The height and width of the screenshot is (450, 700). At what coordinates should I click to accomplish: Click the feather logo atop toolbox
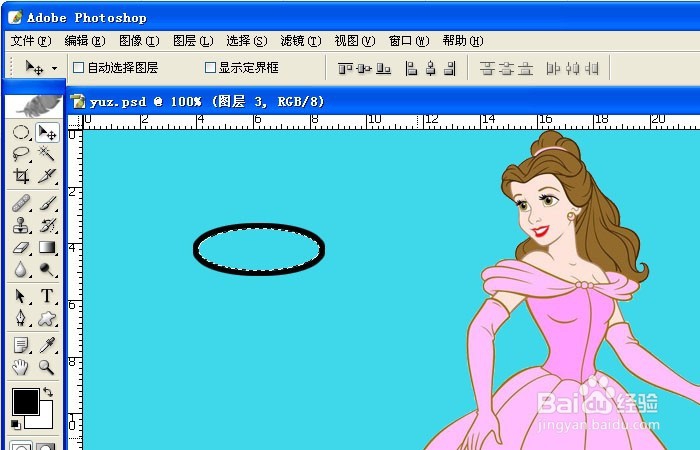point(34,106)
